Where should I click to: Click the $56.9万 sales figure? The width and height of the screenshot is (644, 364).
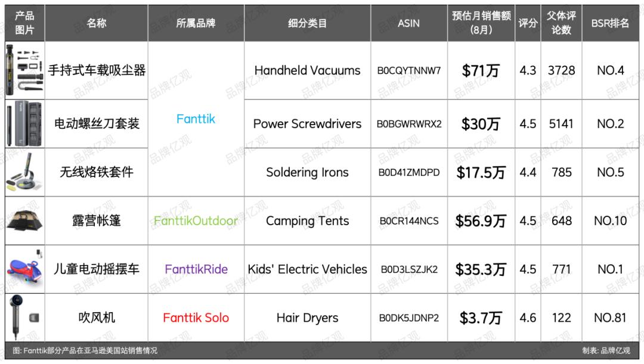tap(481, 221)
